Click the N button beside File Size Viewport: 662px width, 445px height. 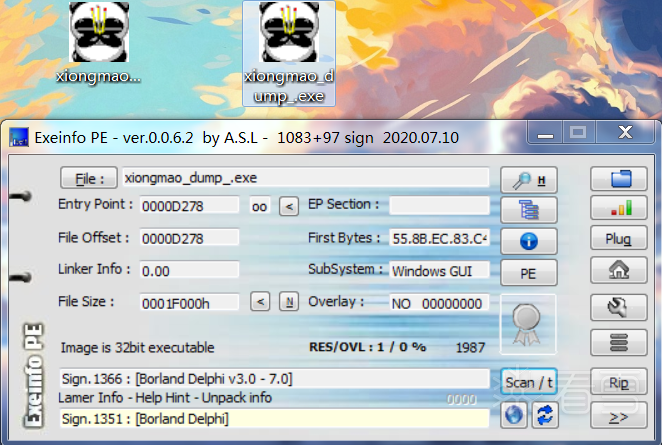[289, 302]
